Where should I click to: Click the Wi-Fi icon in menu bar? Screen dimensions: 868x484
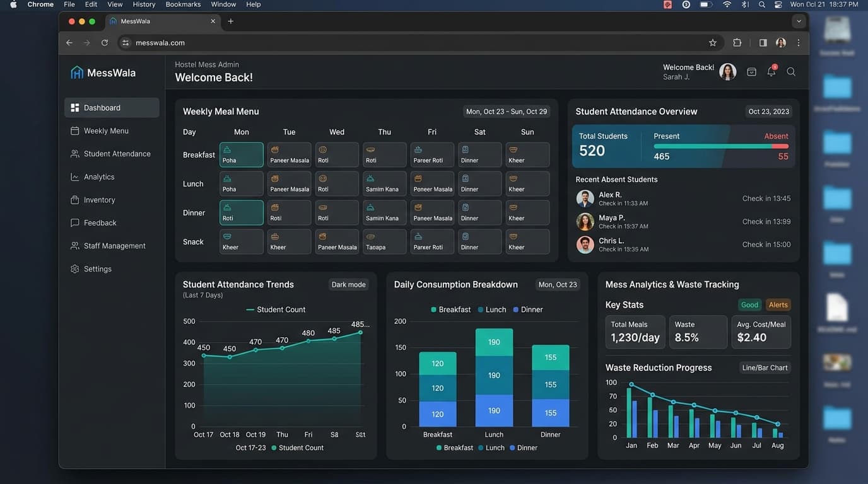point(727,4)
